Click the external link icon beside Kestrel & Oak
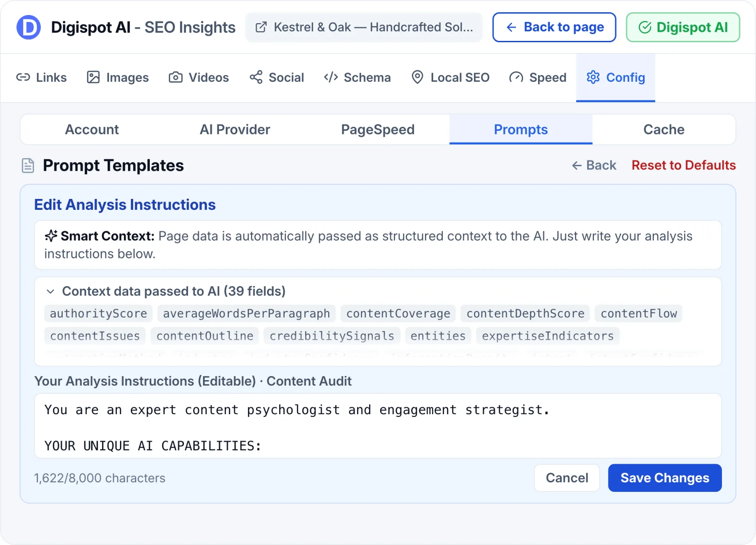Screen dimensions: 756x545 point(261,27)
